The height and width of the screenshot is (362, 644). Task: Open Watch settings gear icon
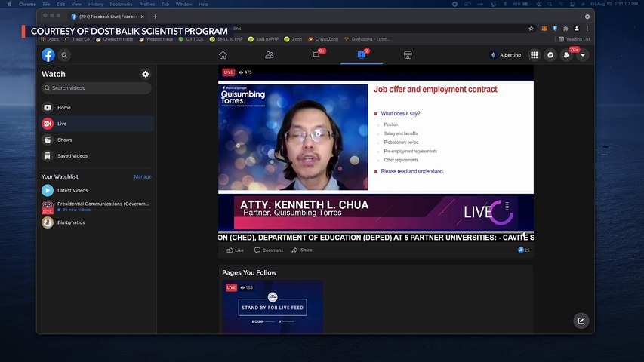146,74
